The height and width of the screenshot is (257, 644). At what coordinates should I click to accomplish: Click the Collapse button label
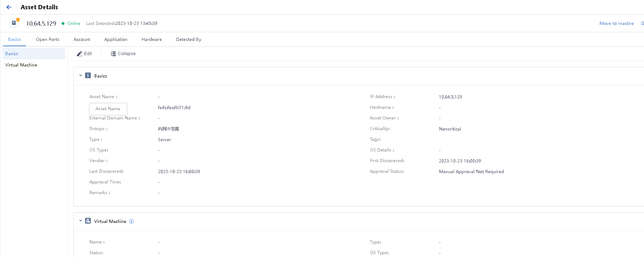[x=127, y=54]
